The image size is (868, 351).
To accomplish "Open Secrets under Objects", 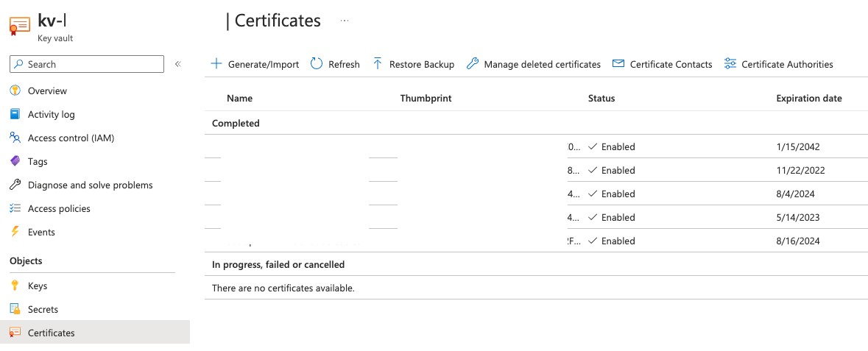I will (x=43, y=310).
